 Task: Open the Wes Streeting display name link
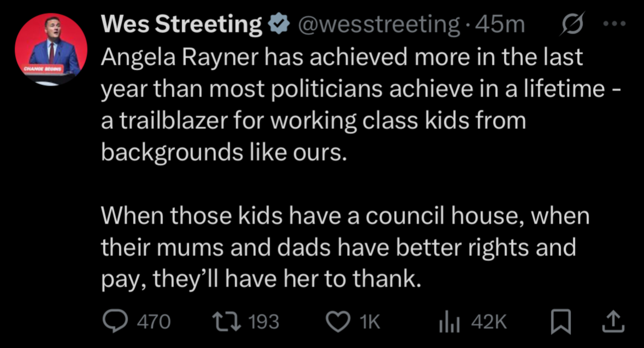point(181,24)
